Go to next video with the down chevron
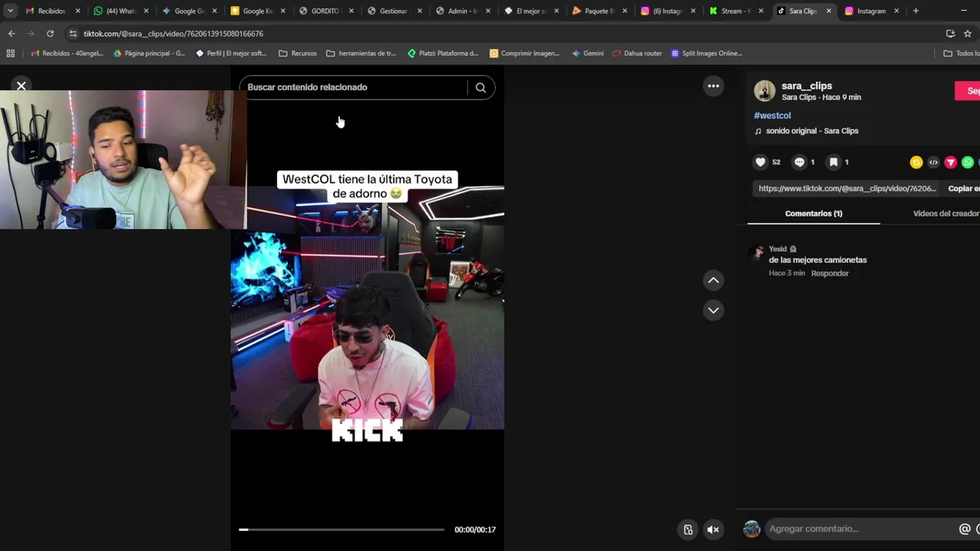 (714, 310)
